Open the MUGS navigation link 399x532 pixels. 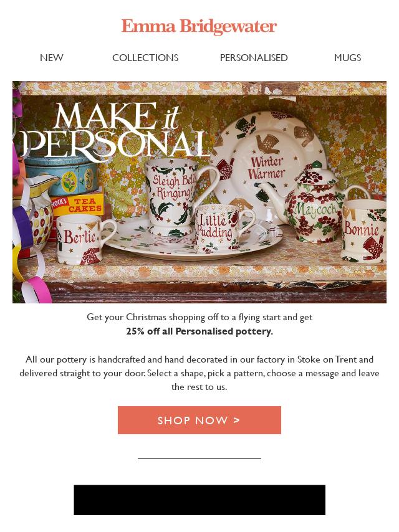347,58
